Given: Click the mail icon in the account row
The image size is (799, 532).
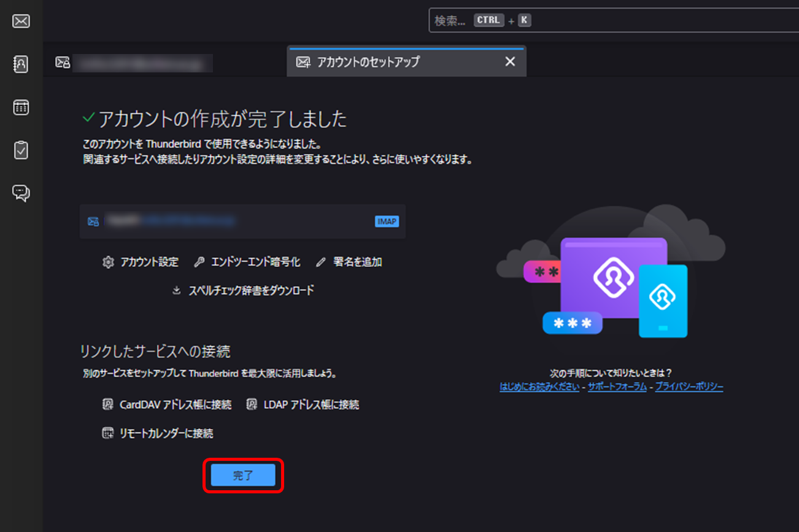Looking at the screenshot, I should 93,222.
